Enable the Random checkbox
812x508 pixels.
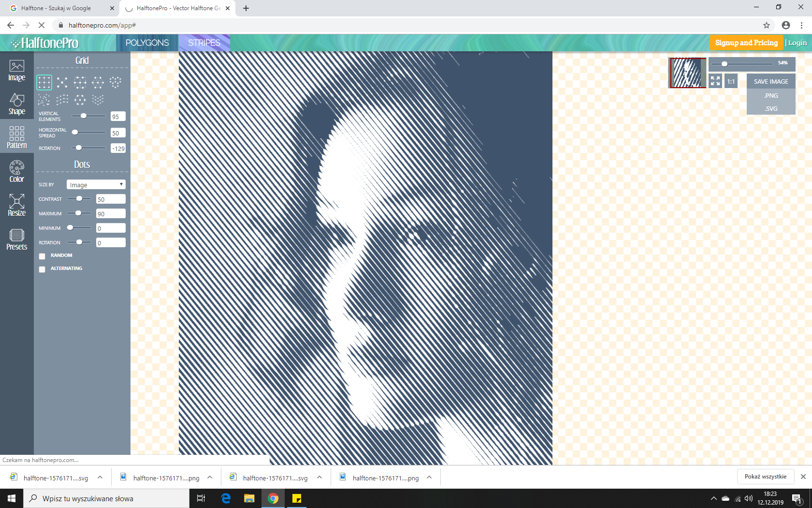click(x=42, y=256)
